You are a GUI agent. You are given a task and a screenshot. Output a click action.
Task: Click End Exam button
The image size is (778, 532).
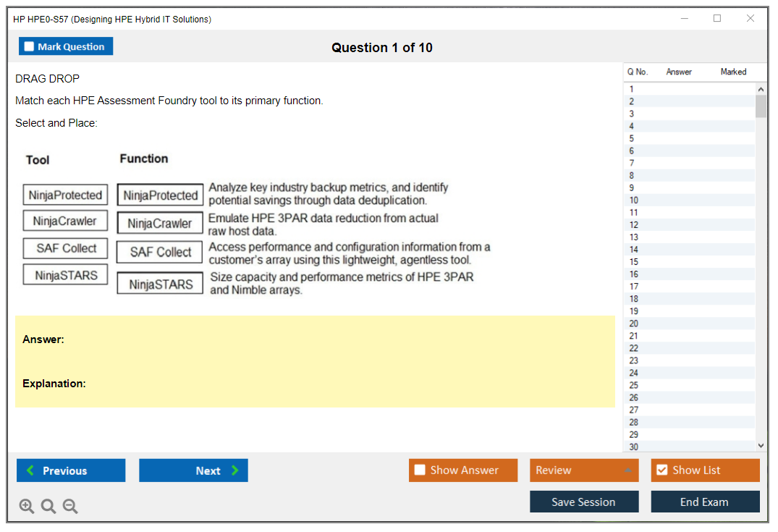(704, 502)
